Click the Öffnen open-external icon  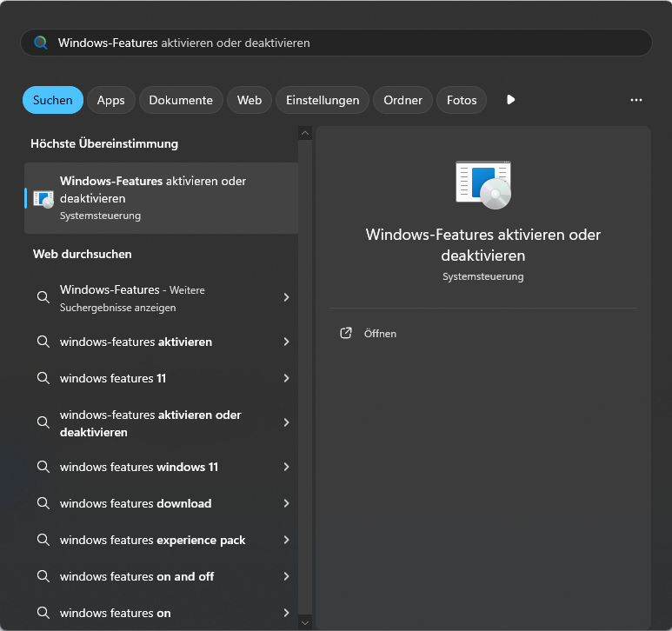point(346,333)
